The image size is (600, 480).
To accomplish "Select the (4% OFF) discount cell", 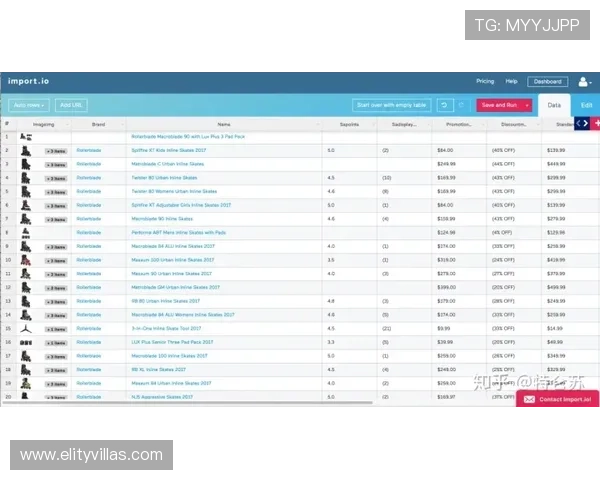I will [x=502, y=233].
